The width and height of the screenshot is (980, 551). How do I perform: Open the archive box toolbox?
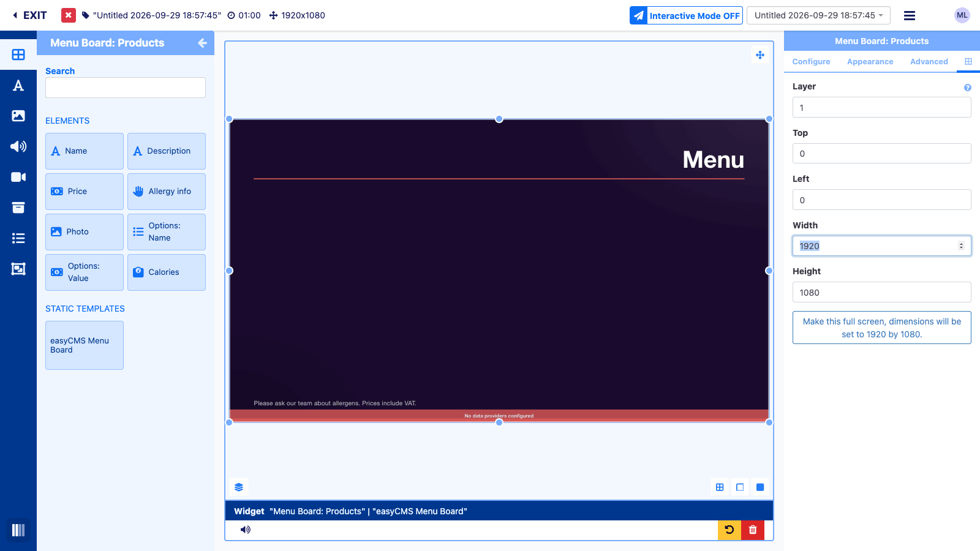click(x=18, y=208)
